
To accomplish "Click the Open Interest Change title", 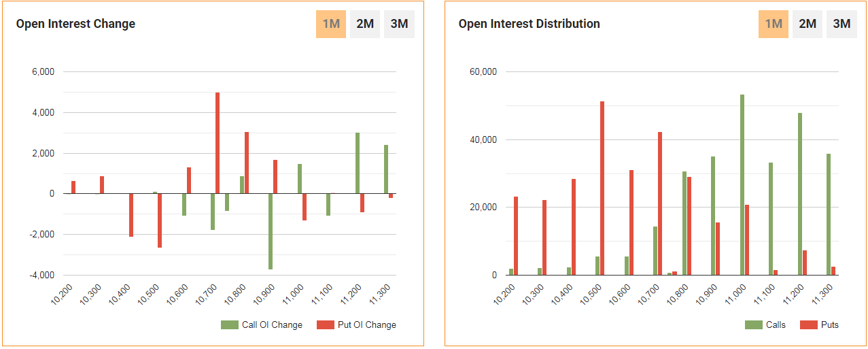I will 75,24.
